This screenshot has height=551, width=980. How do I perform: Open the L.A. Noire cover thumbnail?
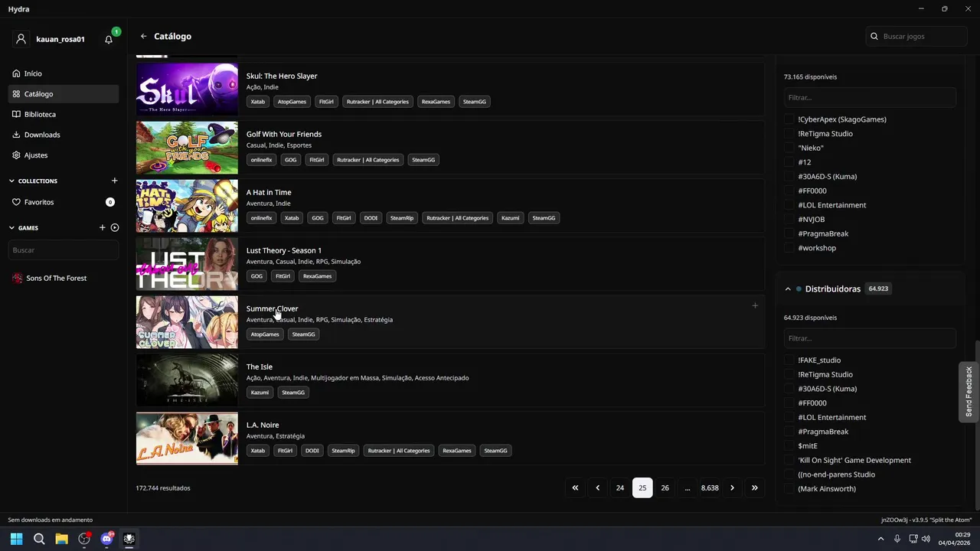click(187, 439)
